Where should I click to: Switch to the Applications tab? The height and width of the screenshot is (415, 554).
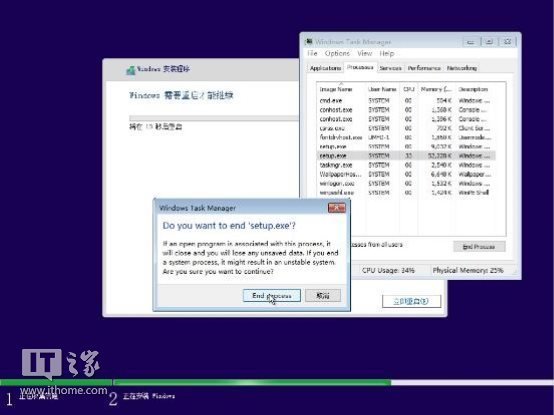pyautogui.click(x=325, y=68)
